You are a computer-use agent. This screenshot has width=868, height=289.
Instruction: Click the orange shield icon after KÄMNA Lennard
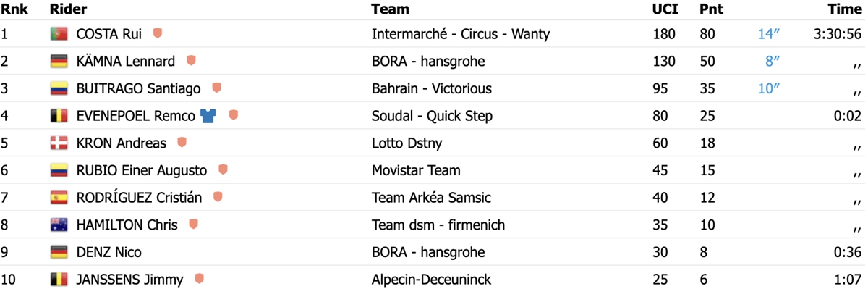tap(191, 61)
